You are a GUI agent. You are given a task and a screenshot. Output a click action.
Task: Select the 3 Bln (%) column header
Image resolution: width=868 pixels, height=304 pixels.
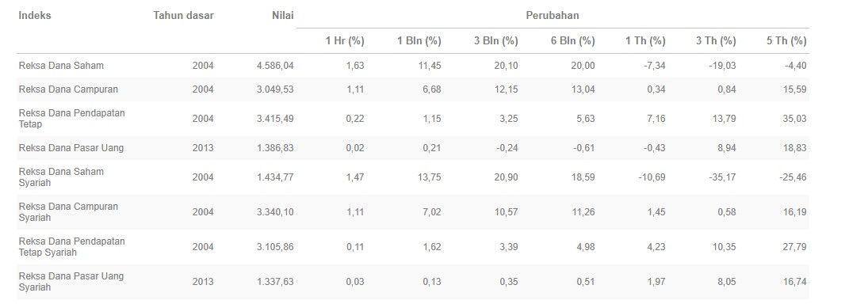[496, 41]
